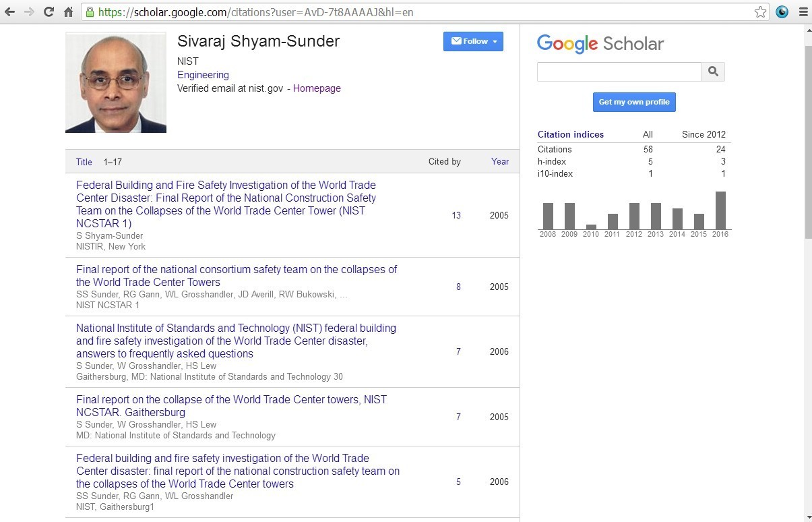Image resolution: width=812 pixels, height=522 pixels.
Task: Open the Chrome hamburger menu
Action: click(802, 11)
